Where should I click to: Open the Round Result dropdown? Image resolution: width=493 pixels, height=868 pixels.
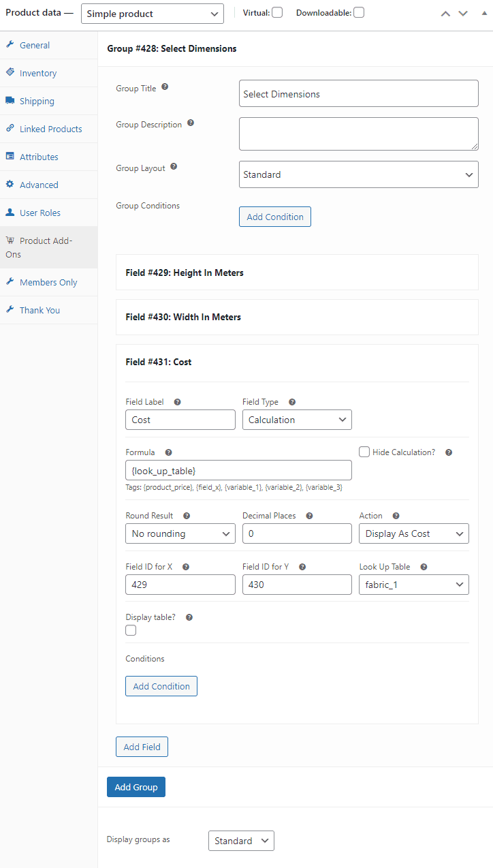pyautogui.click(x=180, y=533)
